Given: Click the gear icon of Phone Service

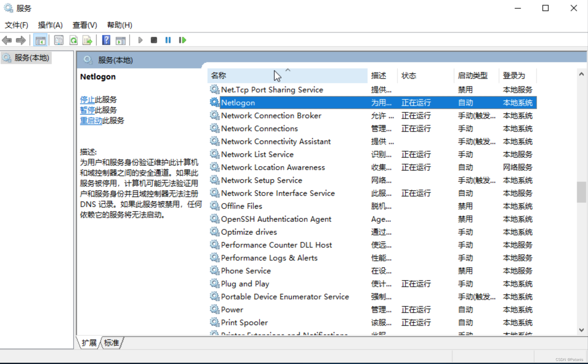Looking at the screenshot, I should (214, 270).
